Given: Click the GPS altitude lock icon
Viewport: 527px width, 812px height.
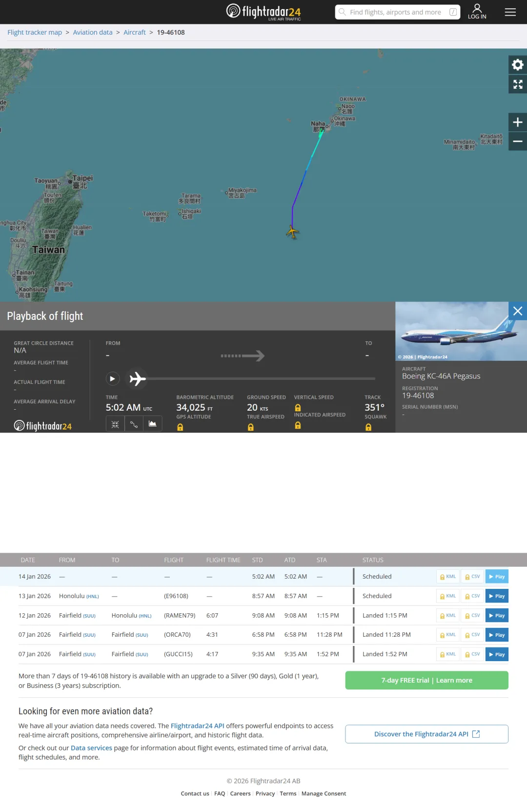Looking at the screenshot, I should coord(180,427).
